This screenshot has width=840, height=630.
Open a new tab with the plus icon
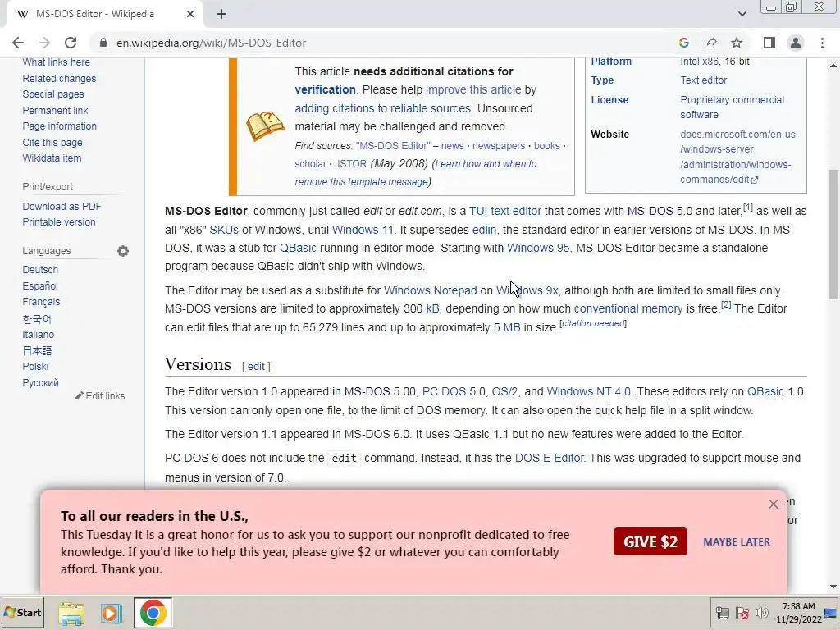point(221,14)
